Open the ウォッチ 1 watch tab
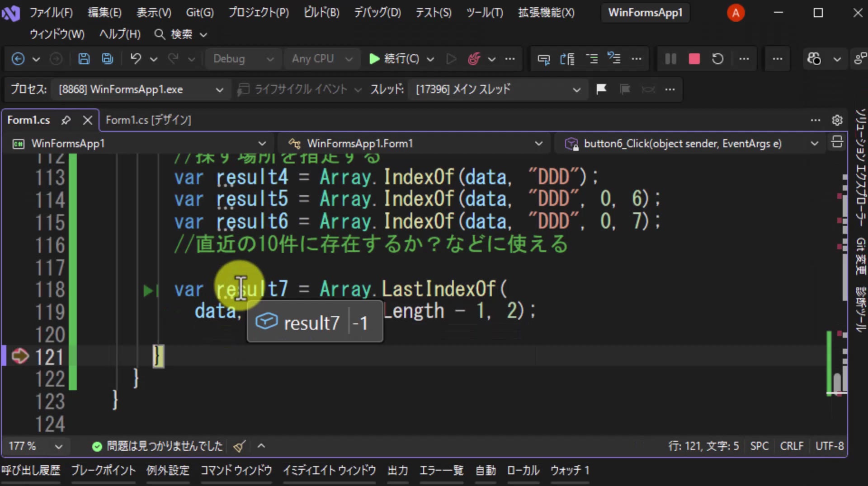Viewport: 868px width, 486px height. click(x=570, y=471)
